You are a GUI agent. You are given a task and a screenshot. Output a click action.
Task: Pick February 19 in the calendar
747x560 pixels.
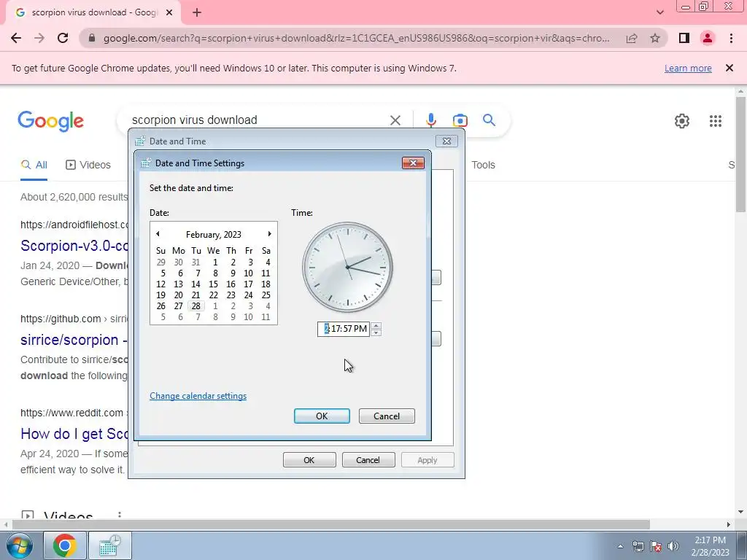click(161, 295)
